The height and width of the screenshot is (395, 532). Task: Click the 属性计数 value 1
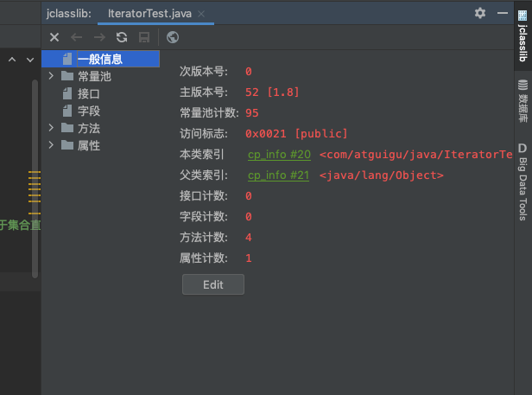coord(249,258)
